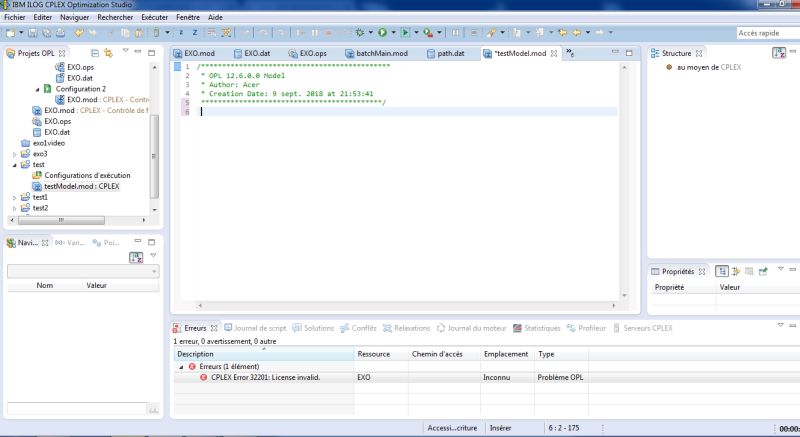800x437 pixels.
Task: Click the Save All toolbar icon
Action: click(x=46, y=33)
